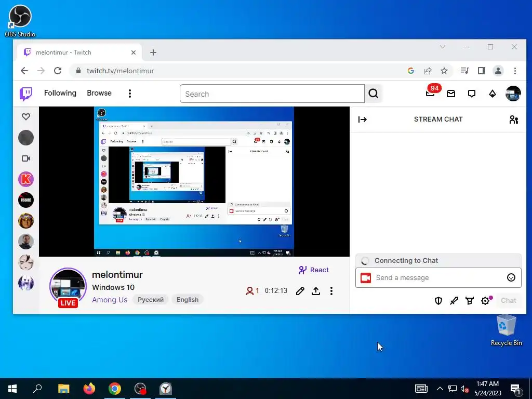Viewport: 532px width, 399px height.
Task: Click the Get Bits diamond icon
Action: coord(493,94)
